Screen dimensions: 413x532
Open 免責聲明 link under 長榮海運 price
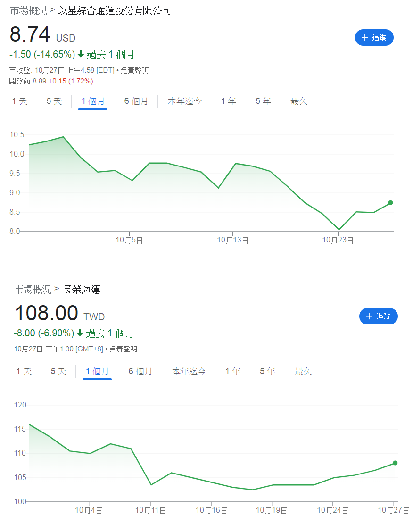pos(123,349)
